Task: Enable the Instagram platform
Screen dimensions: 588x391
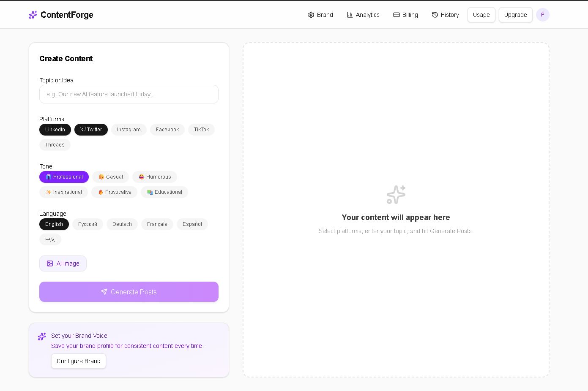Action: [x=129, y=130]
